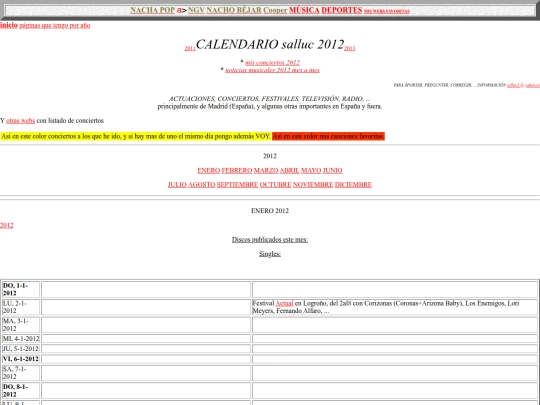Open the NACHA POP link

coord(153,10)
